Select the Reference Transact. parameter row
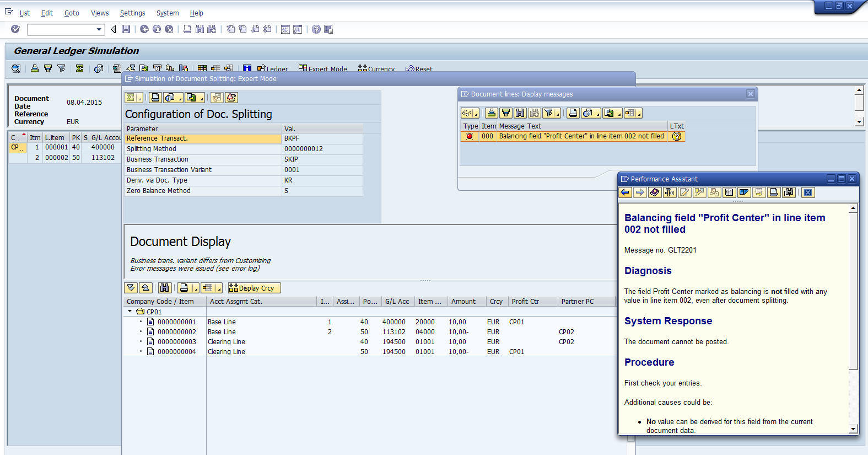Image resolution: width=868 pixels, height=455 pixels. tap(244, 138)
